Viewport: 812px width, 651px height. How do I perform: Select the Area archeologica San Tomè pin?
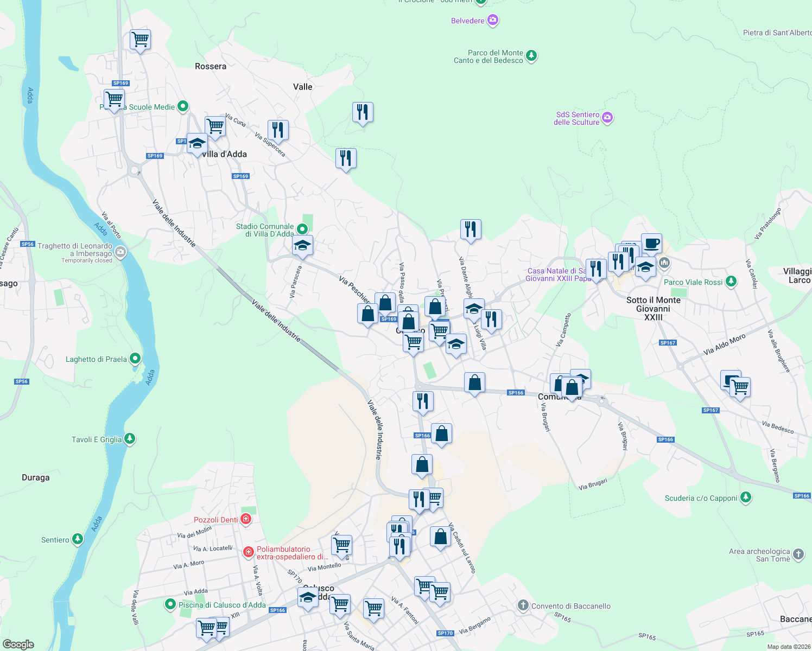coord(798,554)
